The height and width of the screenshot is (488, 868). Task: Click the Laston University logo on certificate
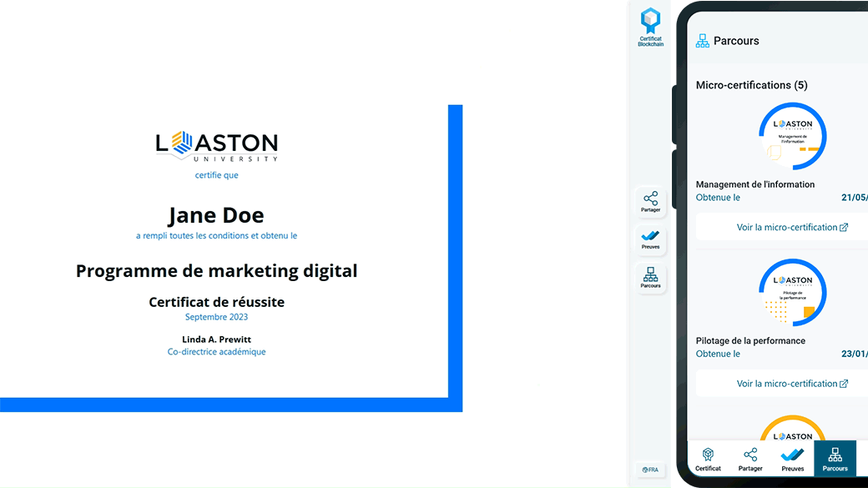(x=216, y=147)
